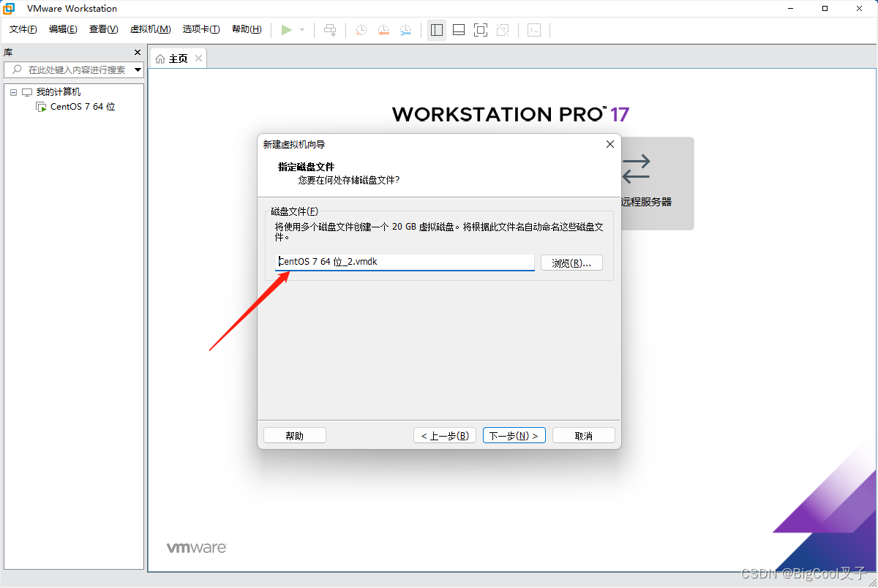Open the 查看(V) menu
This screenshot has height=588, width=878.
pos(103,29)
